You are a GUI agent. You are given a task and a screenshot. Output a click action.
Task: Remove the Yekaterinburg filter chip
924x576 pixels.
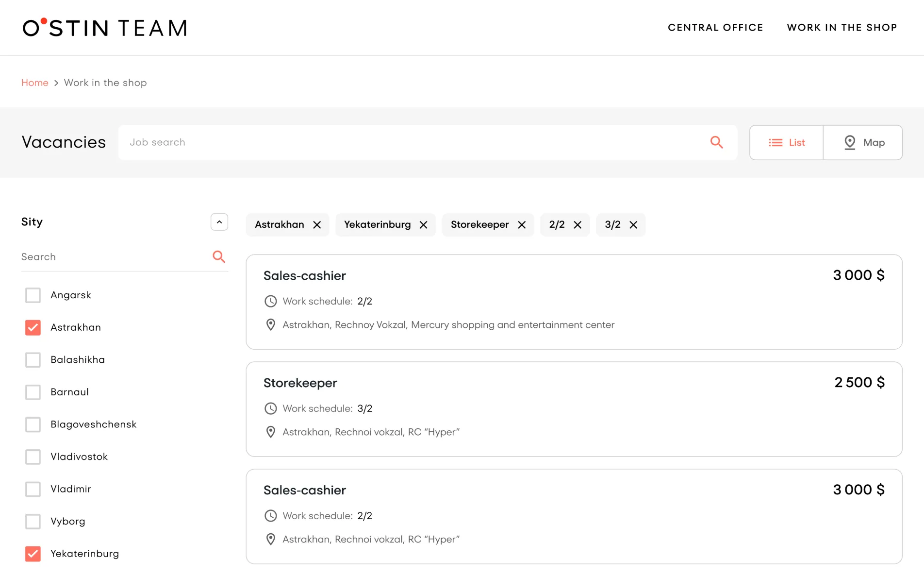click(x=423, y=225)
